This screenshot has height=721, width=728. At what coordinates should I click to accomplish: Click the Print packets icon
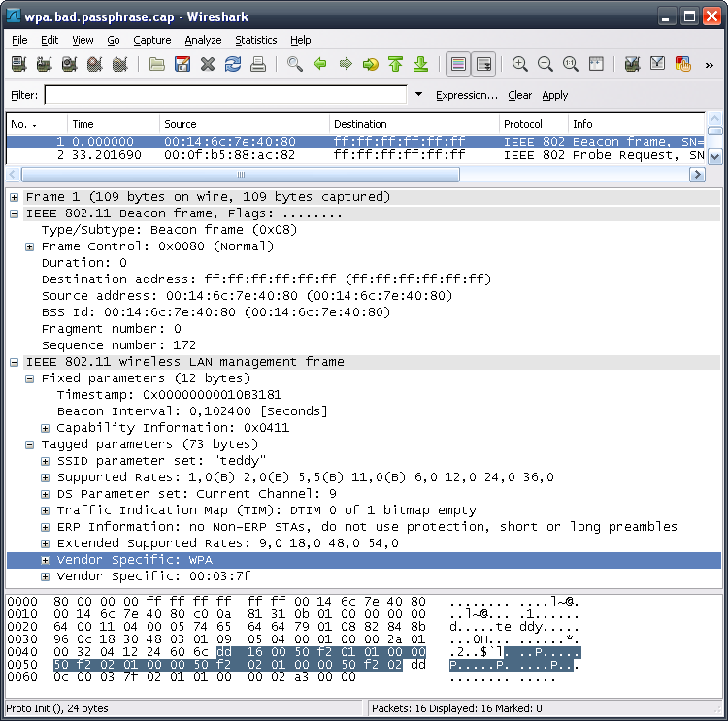[x=258, y=64]
